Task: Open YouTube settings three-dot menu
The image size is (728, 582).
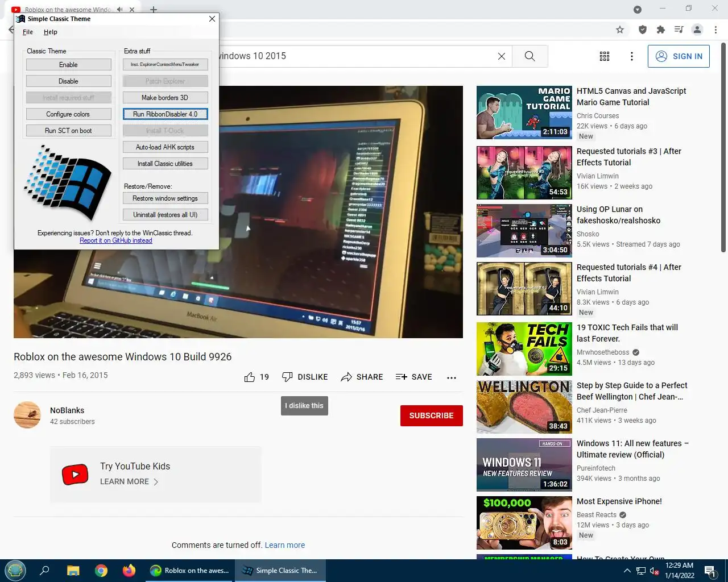Action: 632,56
